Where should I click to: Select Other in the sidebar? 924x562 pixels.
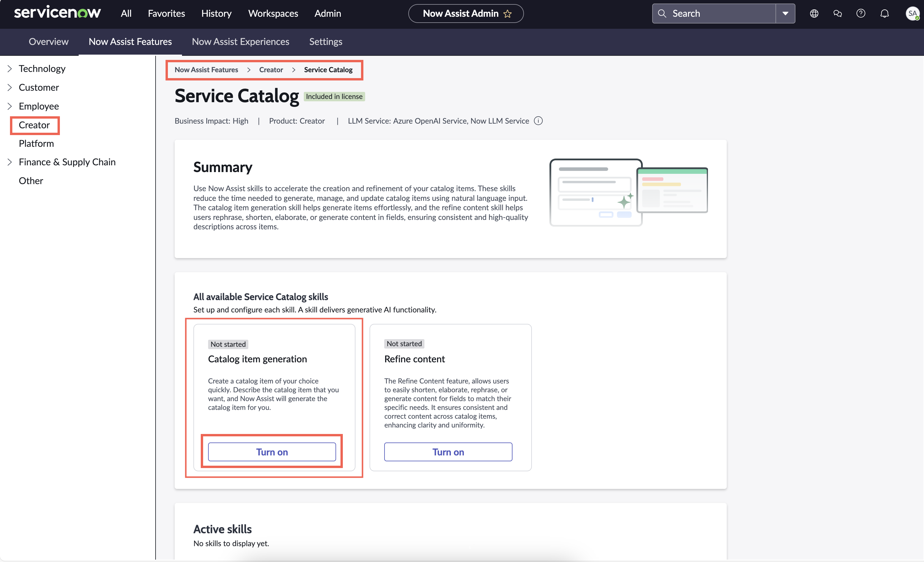[x=31, y=181]
